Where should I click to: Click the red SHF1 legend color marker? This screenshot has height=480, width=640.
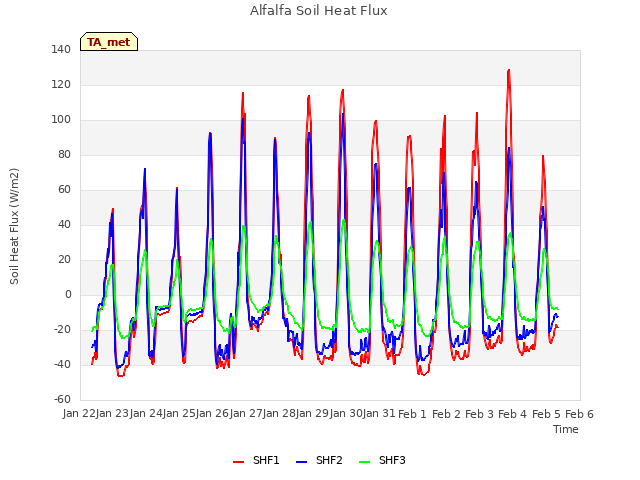pyautogui.click(x=238, y=462)
